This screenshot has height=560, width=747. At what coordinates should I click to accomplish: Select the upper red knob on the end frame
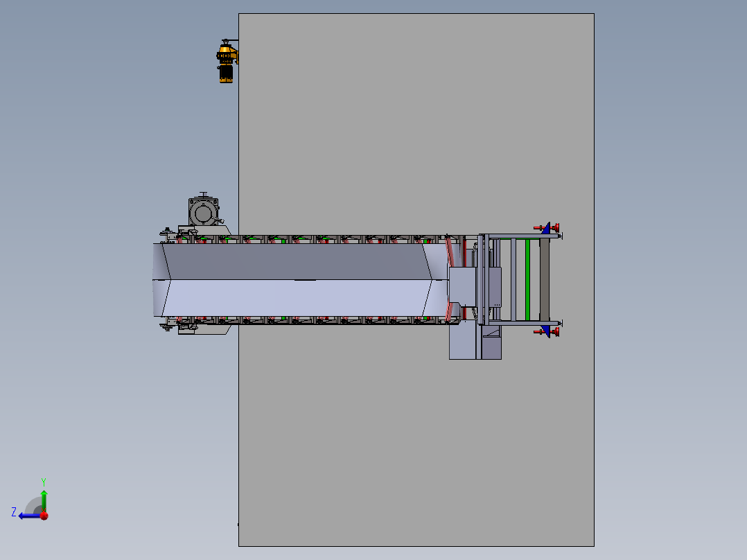coord(556,228)
